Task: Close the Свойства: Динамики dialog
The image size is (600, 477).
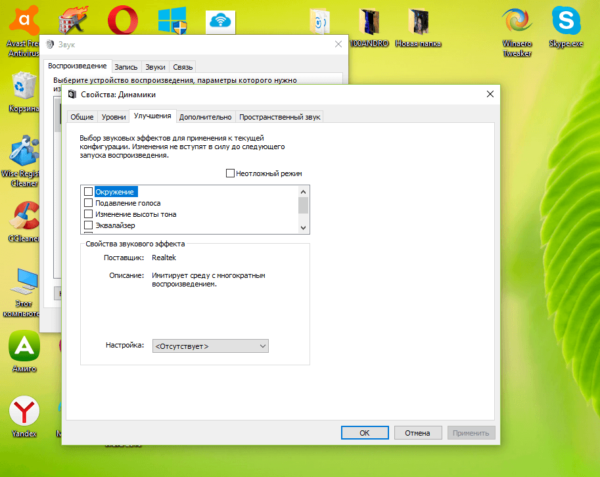Action: [x=490, y=94]
